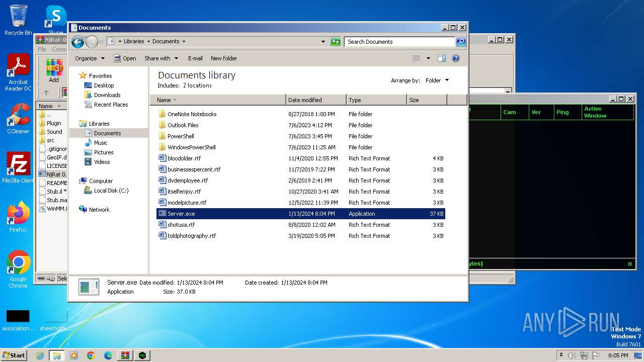Open the CCleaner desktop icon
644x362 pixels.
[18, 119]
